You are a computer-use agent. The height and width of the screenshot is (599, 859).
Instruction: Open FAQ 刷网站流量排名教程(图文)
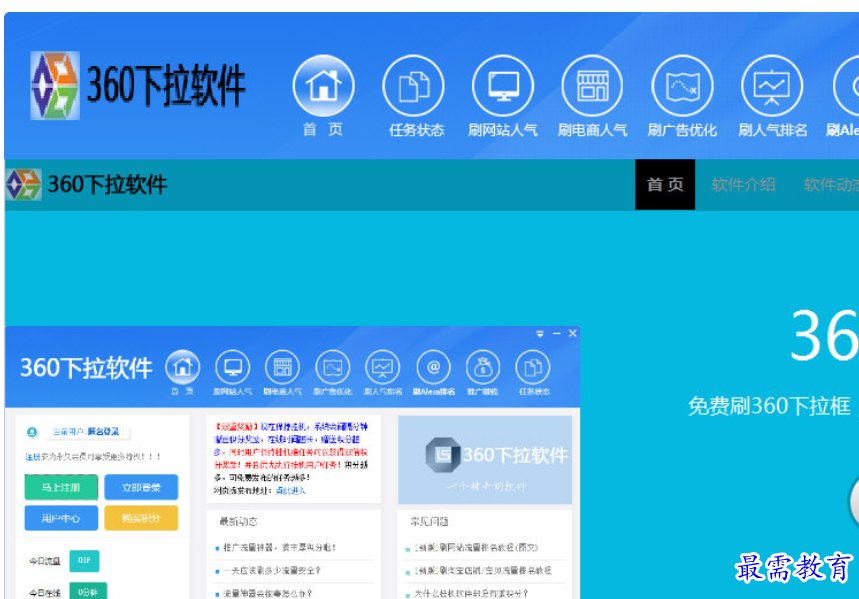[476, 547]
